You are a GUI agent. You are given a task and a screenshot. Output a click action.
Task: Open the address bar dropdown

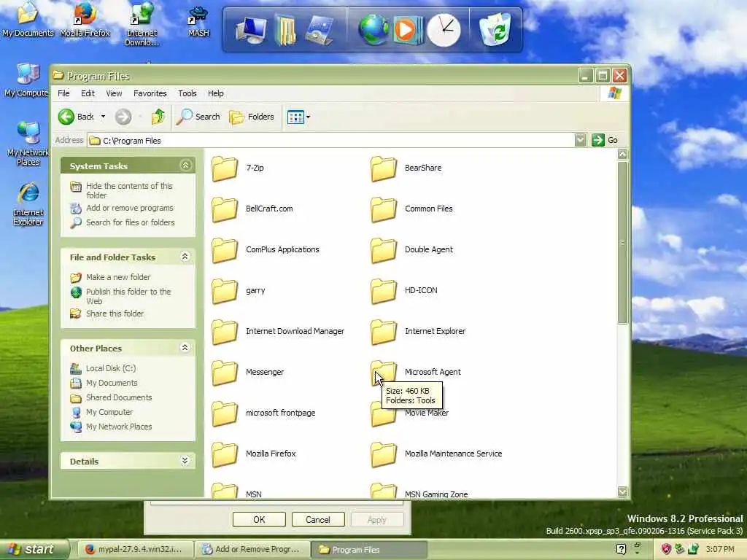[580, 140]
